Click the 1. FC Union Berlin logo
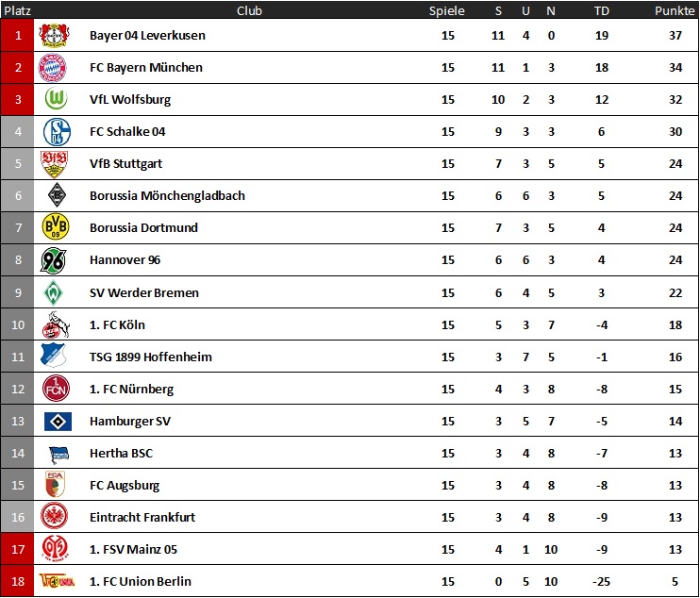This screenshot has height=598, width=700. [57, 581]
